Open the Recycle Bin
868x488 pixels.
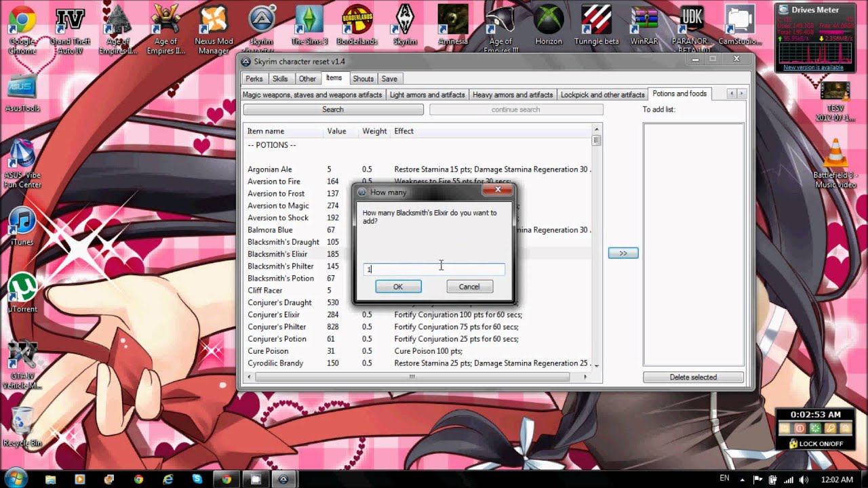click(x=22, y=427)
